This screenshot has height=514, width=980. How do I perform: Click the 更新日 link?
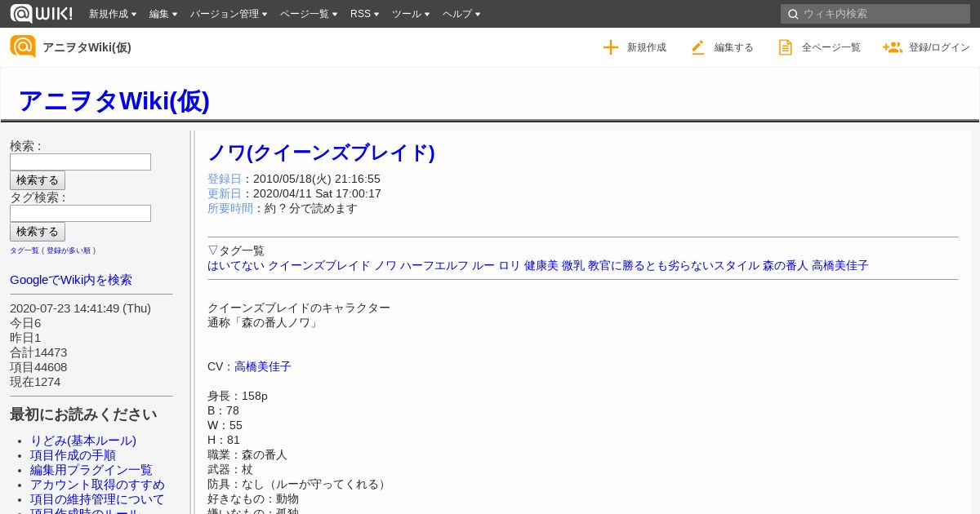(225, 193)
